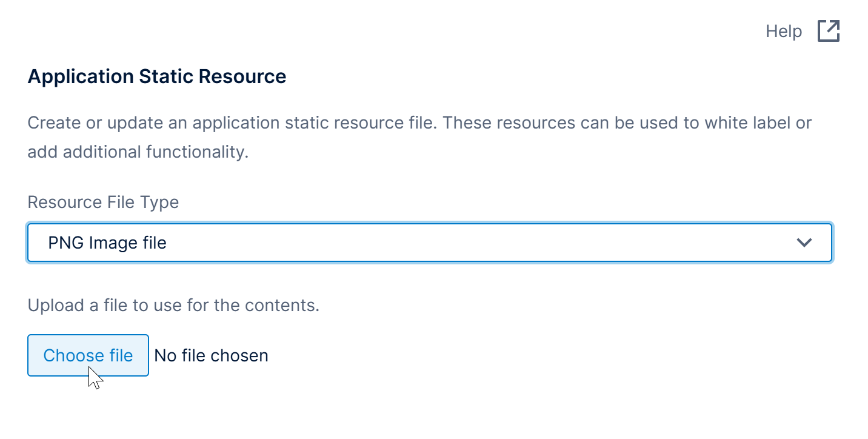The height and width of the screenshot is (439, 868).
Task: Click the 'Resource File Type' label
Action: (x=103, y=202)
